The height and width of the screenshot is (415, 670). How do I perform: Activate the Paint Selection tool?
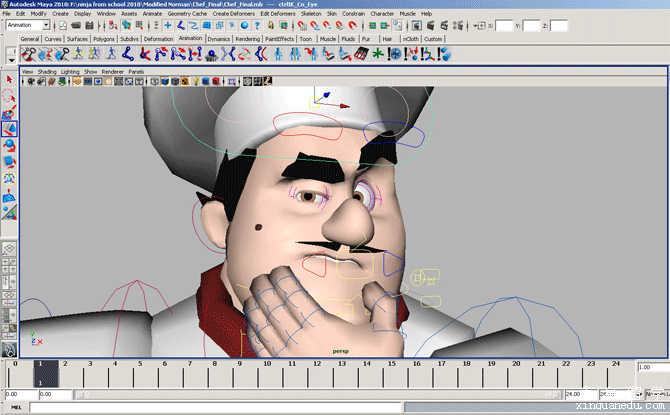9,113
